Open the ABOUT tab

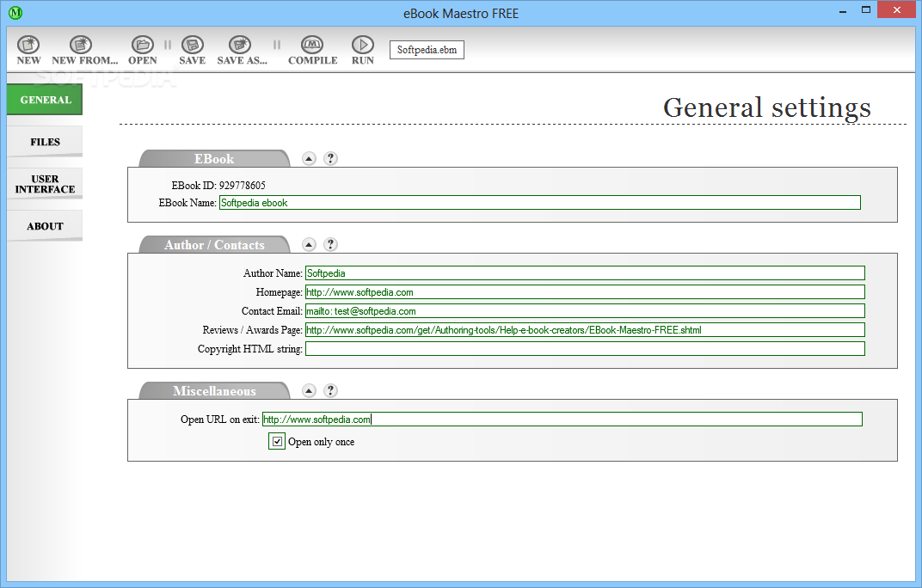45,226
